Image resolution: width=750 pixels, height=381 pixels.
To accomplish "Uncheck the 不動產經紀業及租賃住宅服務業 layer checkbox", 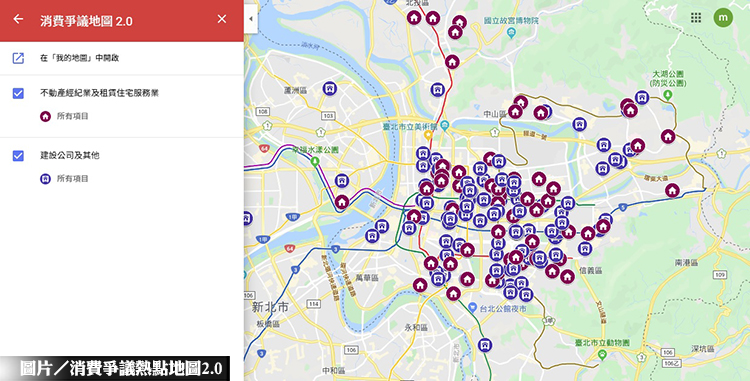I will 18,93.
